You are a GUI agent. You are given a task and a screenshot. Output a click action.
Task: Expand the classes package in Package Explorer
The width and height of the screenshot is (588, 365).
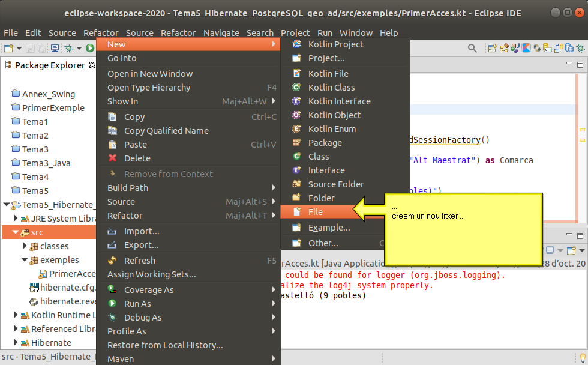pyautogui.click(x=25, y=246)
